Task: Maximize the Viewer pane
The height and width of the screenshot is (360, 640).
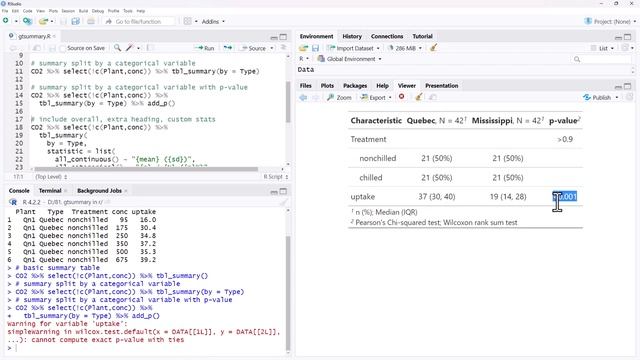Action: pyautogui.click(x=628, y=86)
